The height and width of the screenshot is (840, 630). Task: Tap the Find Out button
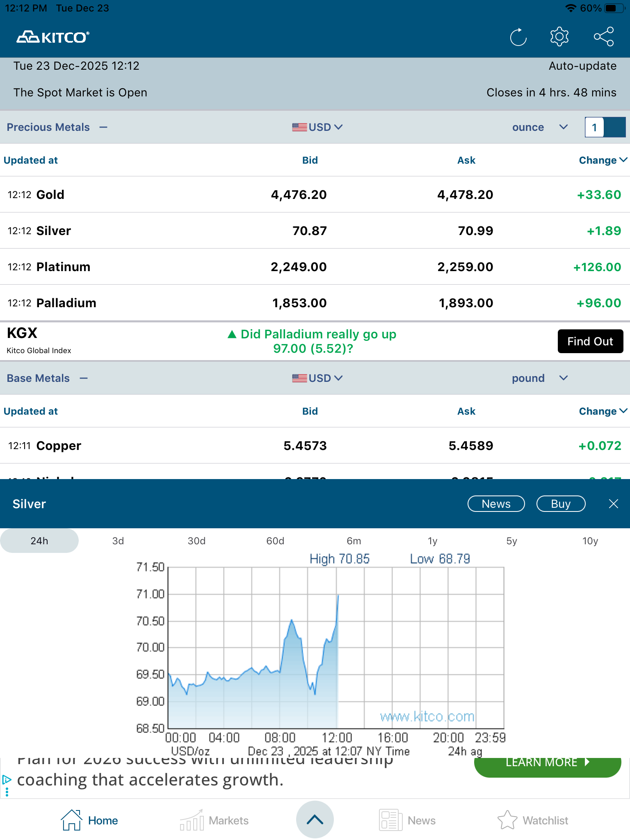pyautogui.click(x=590, y=341)
